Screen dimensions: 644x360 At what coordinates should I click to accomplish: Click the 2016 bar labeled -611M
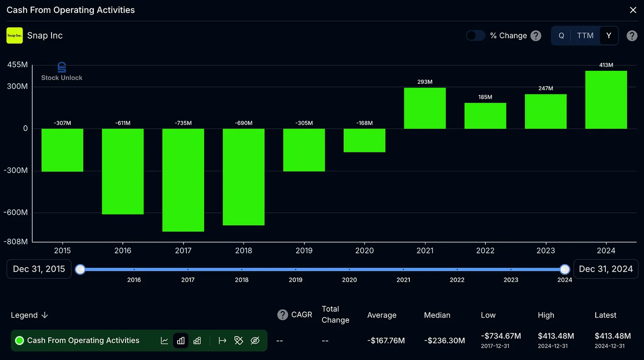click(x=123, y=171)
